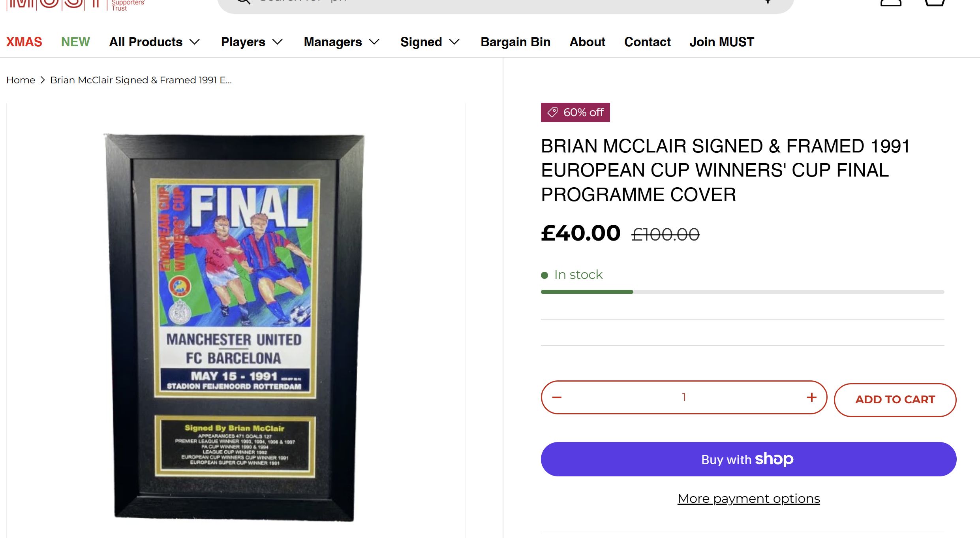
Task: Open the user account icon
Action: point(891,2)
